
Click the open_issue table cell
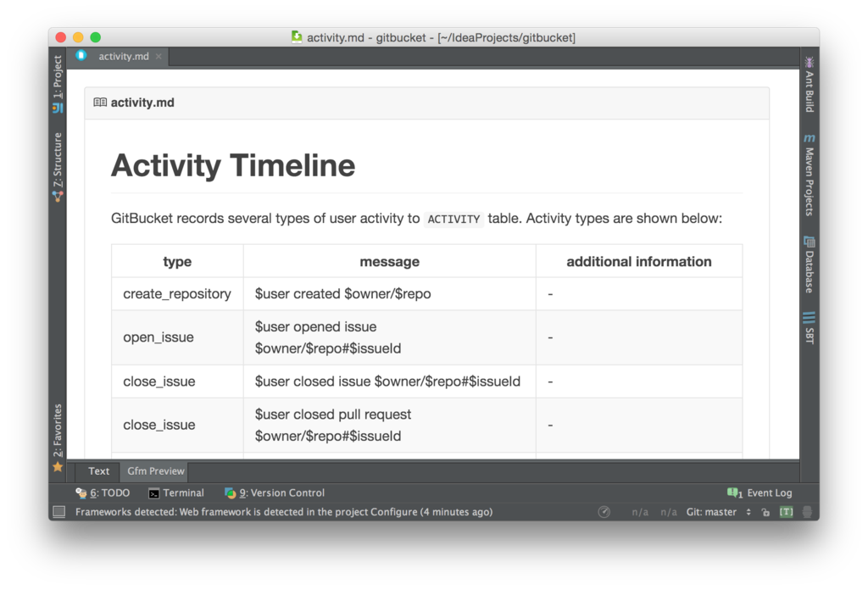(177, 337)
